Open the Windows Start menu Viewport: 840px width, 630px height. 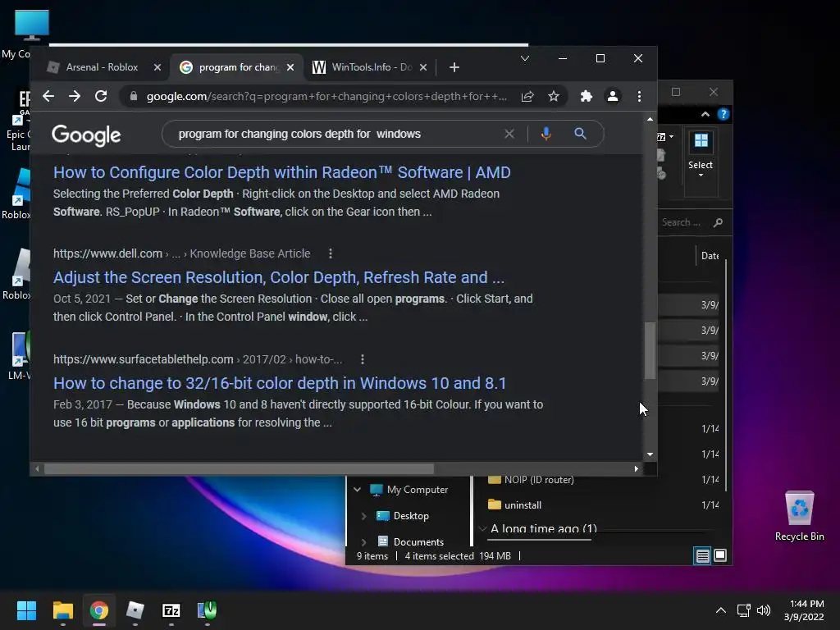[26, 610]
